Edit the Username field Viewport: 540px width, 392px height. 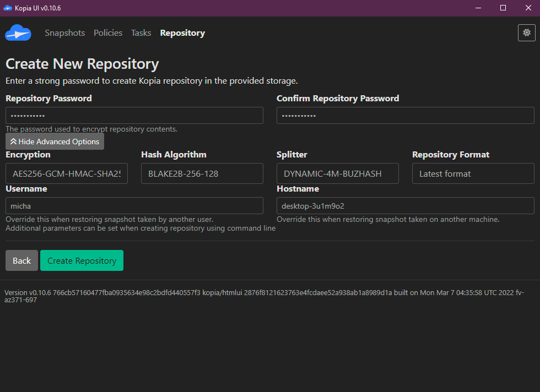pyautogui.click(x=134, y=206)
